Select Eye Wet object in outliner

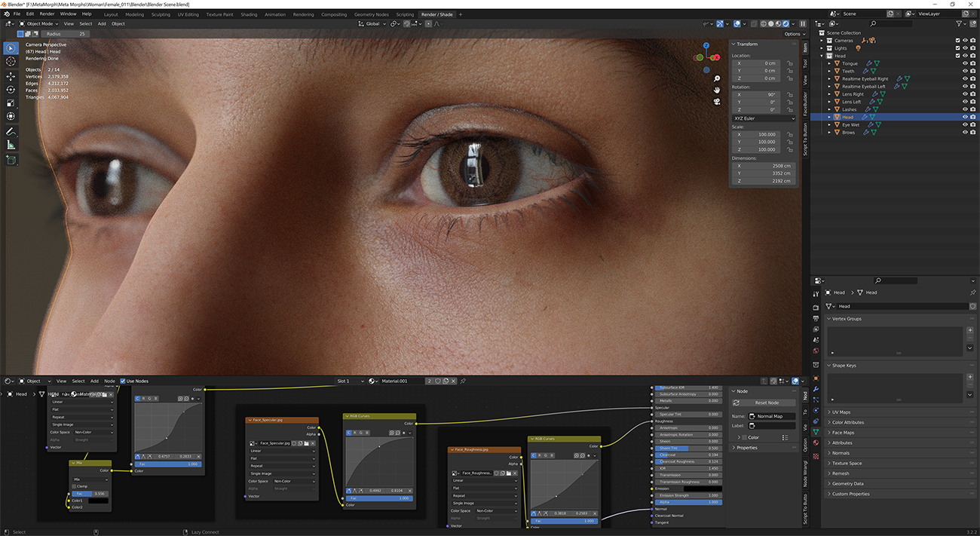[850, 124]
